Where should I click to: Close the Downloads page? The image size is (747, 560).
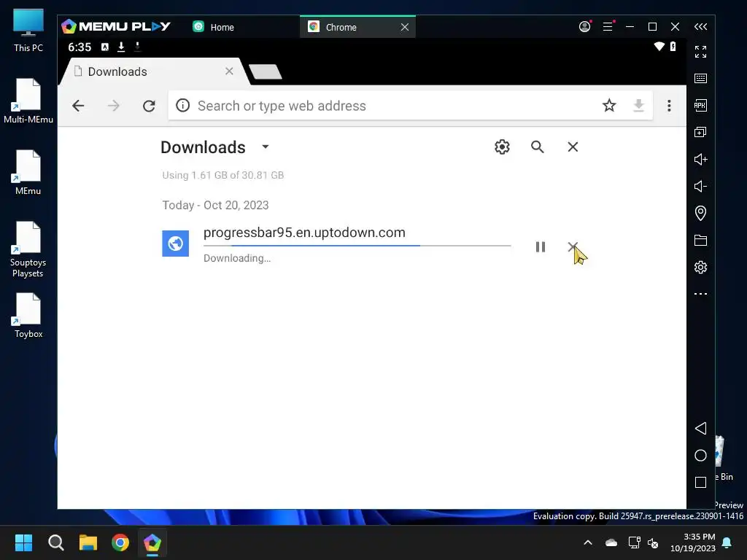(573, 147)
